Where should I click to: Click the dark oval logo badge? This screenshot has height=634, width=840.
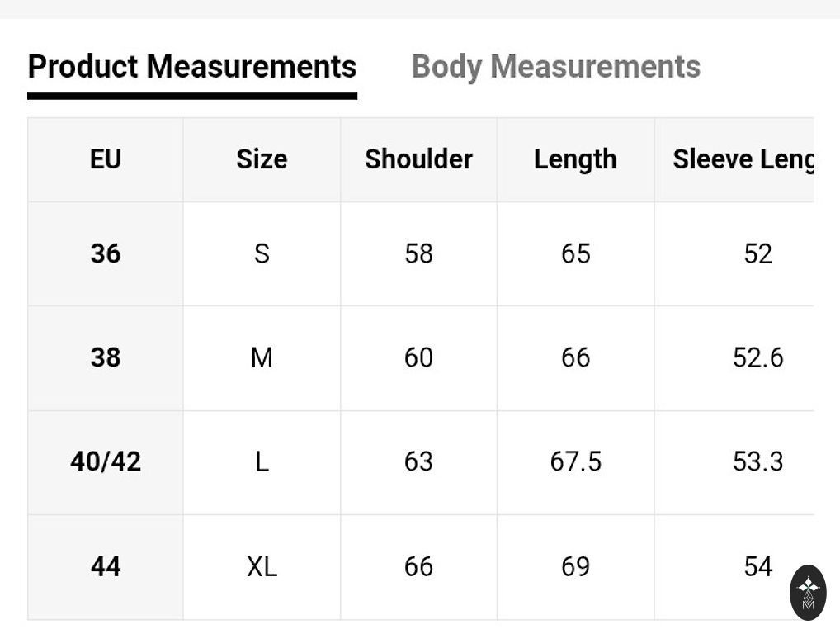tap(808, 593)
